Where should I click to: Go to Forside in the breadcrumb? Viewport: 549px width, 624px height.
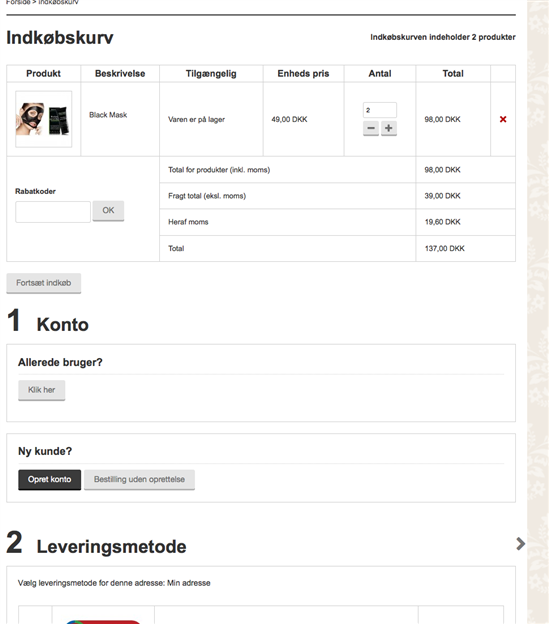(x=18, y=2)
